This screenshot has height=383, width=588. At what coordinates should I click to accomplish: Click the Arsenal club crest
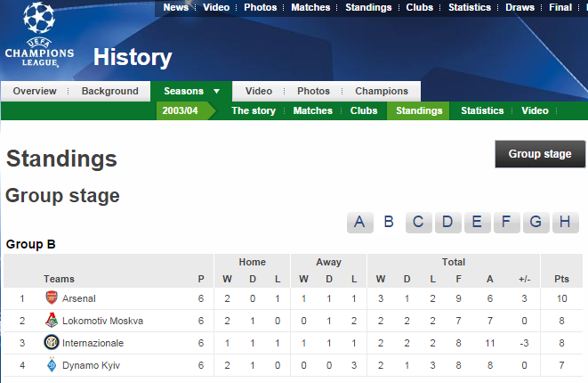(52, 298)
